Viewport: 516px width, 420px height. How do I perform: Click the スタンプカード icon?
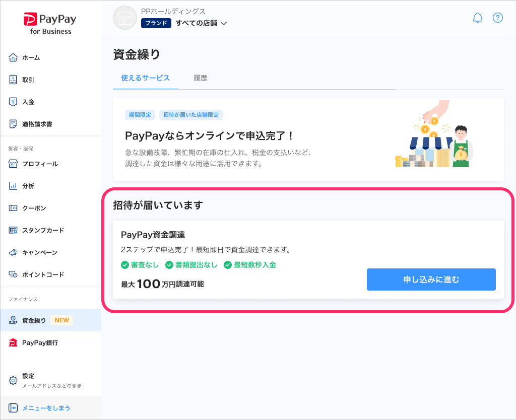pyautogui.click(x=13, y=230)
